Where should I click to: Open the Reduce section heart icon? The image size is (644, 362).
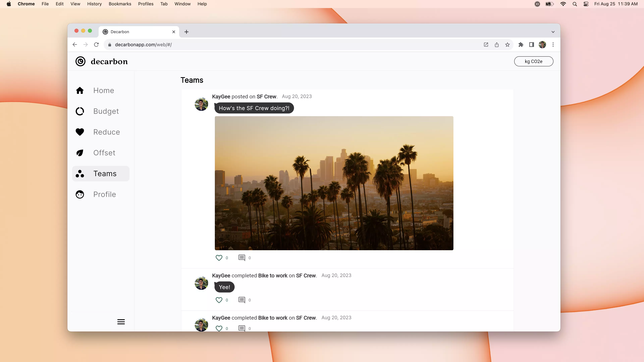[80, 132]
